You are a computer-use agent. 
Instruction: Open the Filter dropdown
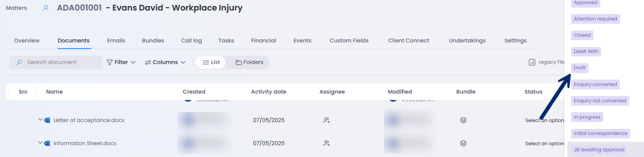pos(121,62)
